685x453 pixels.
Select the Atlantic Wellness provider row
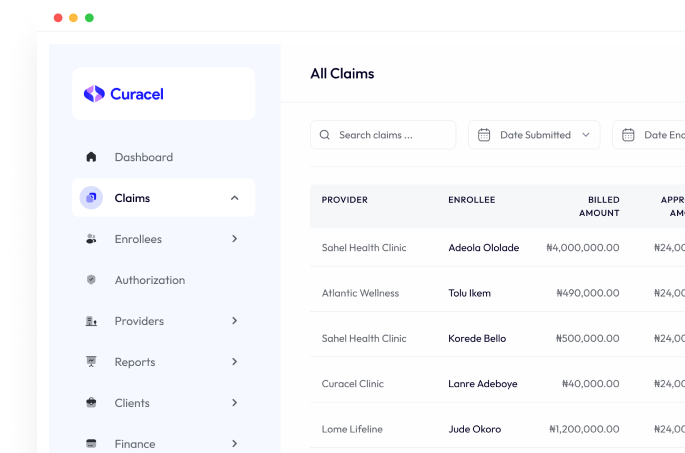[360, 293]
